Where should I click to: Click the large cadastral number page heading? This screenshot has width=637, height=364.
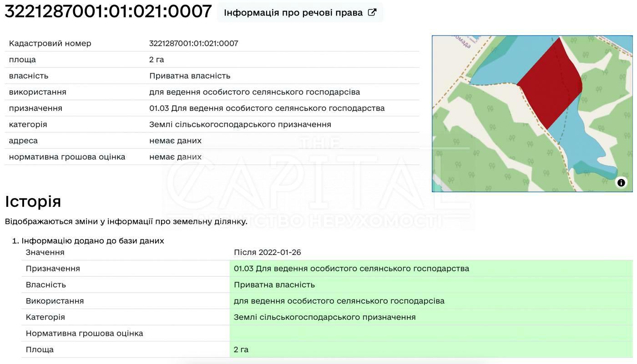tap(108, 12)
